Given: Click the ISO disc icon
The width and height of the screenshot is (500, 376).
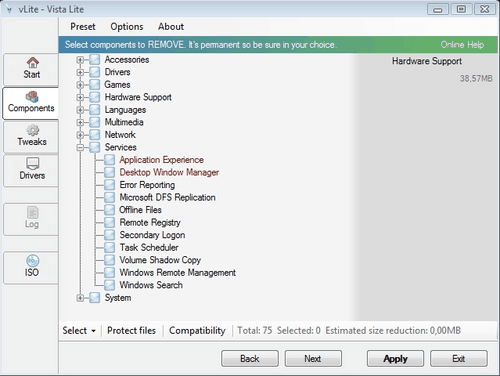Looking at the screenshot, I should click(32, 261).
